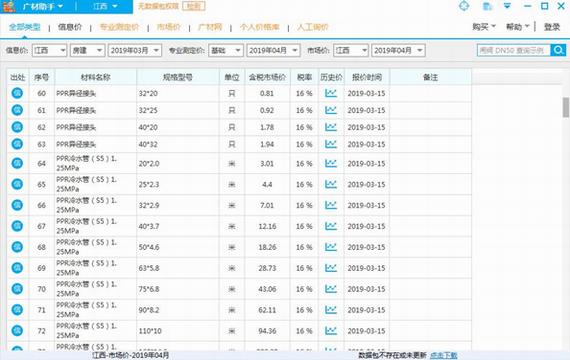This screenshot has width=570, height=360.
Task: Open price history chart for row 63
Action: [x=331, y=144]
